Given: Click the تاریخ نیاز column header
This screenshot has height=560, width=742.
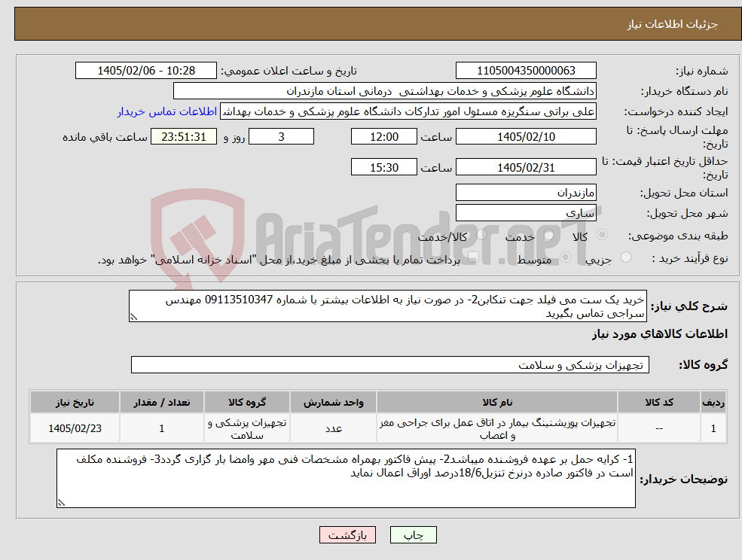Looking at the screenshot, I should point(75,402).
